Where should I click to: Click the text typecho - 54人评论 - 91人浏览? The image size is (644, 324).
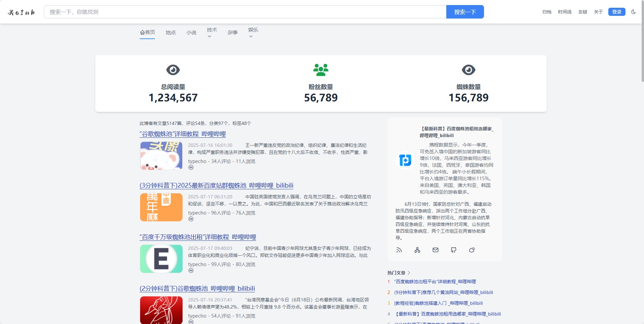click(x=222, y=316)
